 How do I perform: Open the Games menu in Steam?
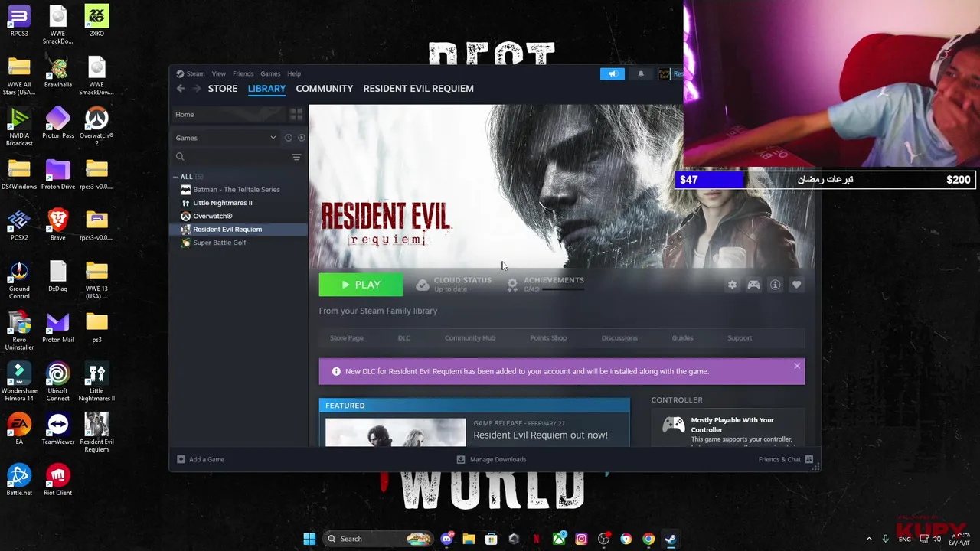(x=270, y=73)
